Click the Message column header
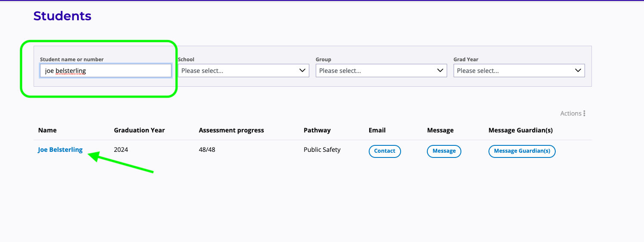 [x=440, y=130]
